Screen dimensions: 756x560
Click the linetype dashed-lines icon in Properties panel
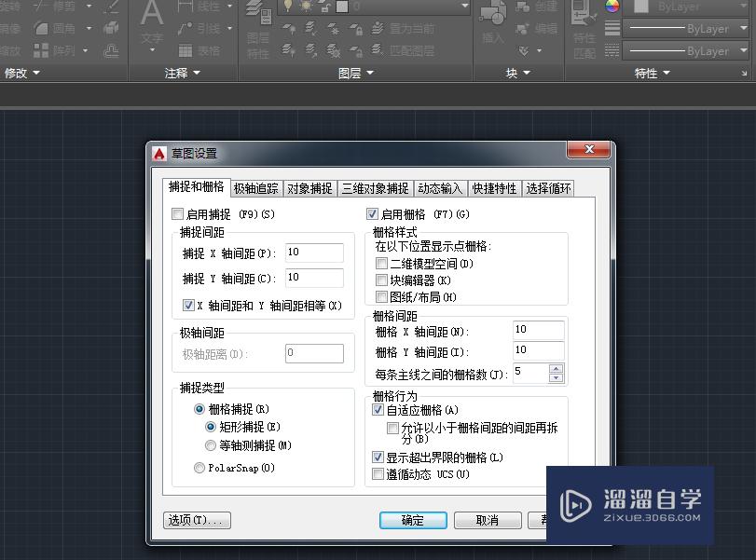[x=612, y=50]
